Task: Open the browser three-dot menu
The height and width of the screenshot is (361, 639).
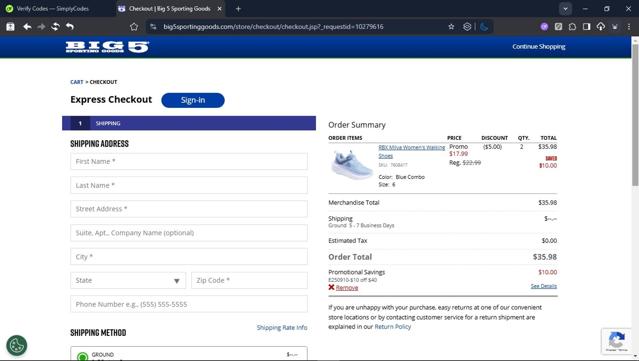Action: pyautogui.click(x=629, y=26)
